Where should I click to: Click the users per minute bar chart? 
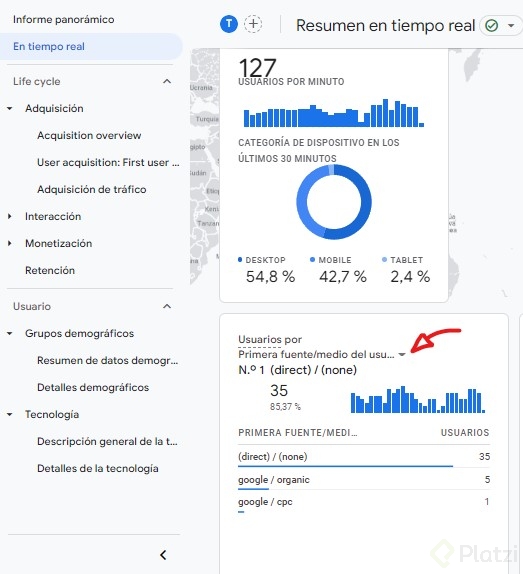pos(334,113)
